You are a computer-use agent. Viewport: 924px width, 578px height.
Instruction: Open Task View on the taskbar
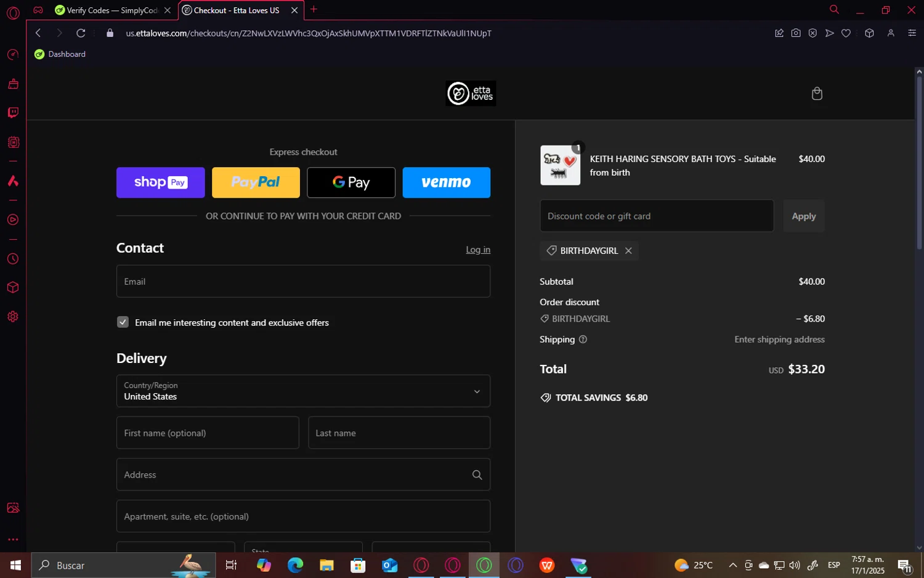click(232, 566)
